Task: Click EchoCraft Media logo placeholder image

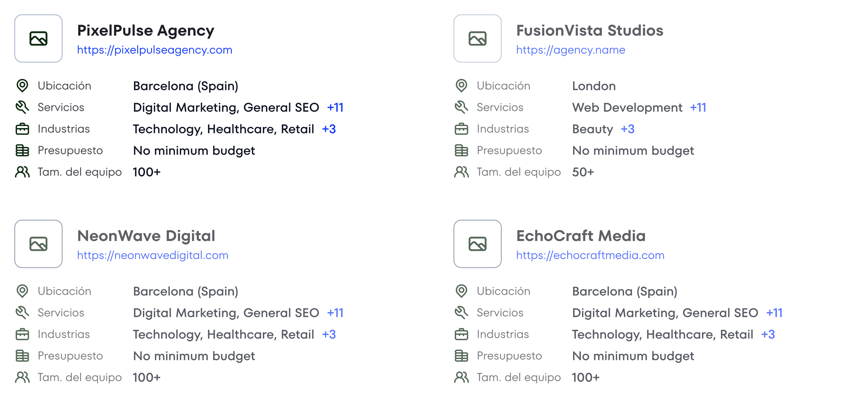Action: (478, 244)
